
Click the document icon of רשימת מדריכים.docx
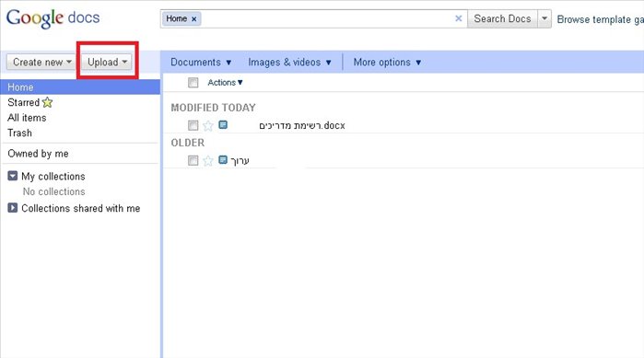point(223,124)
